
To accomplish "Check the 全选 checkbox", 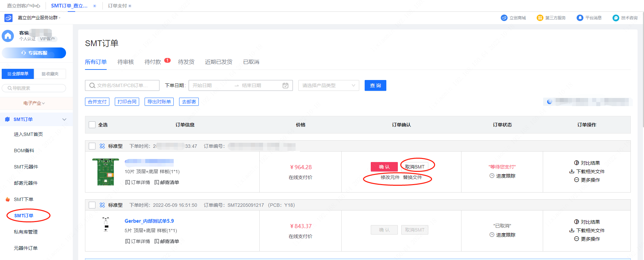I will pos(92,125).
